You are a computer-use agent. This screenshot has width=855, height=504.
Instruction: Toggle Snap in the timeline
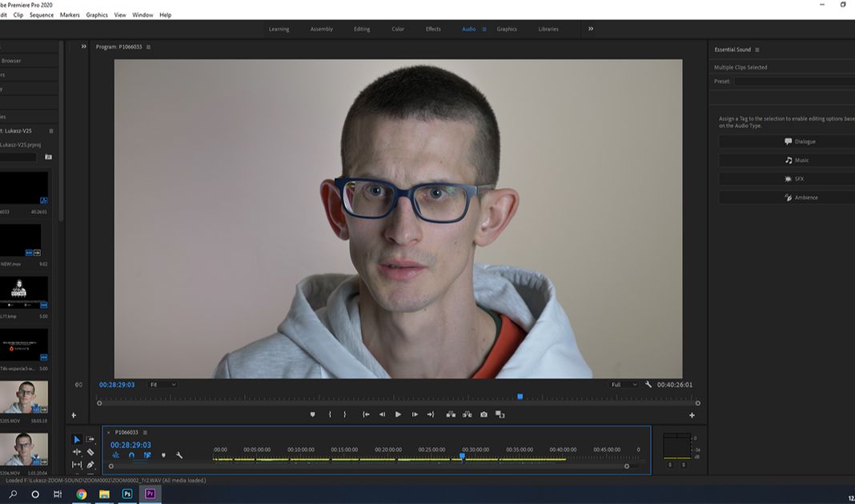pyautogui.click(x=131, y=455)
